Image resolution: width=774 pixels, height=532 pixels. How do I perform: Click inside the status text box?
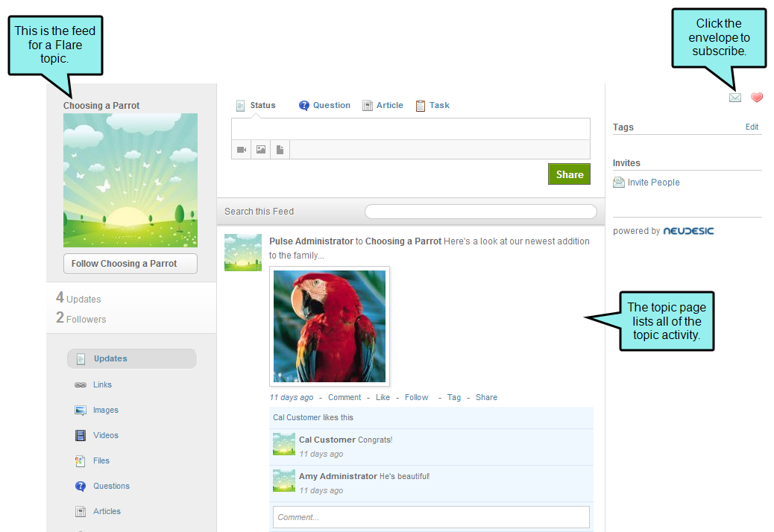[411, 129]
